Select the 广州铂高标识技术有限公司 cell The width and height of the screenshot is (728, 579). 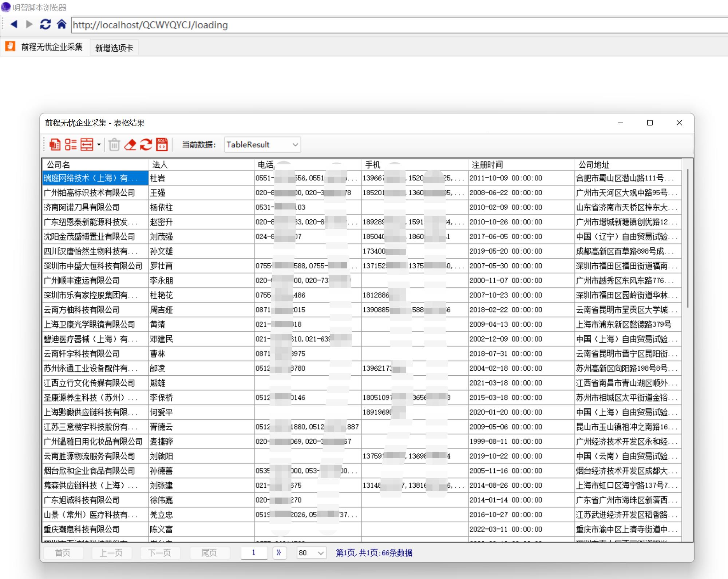pos(95,193)
